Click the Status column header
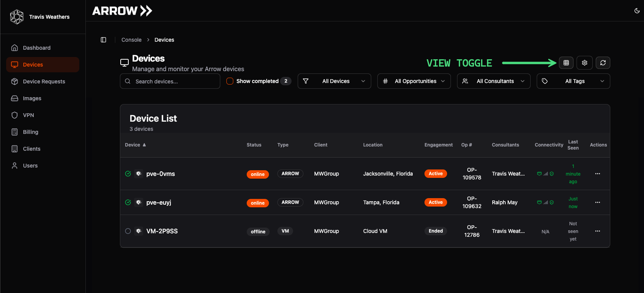Viewport: 644px width, 293px height. pyautogui.click(x=254, y=145)
